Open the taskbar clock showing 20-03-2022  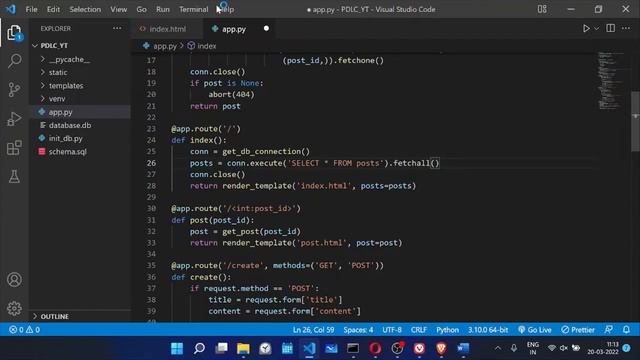pos(603,348)
